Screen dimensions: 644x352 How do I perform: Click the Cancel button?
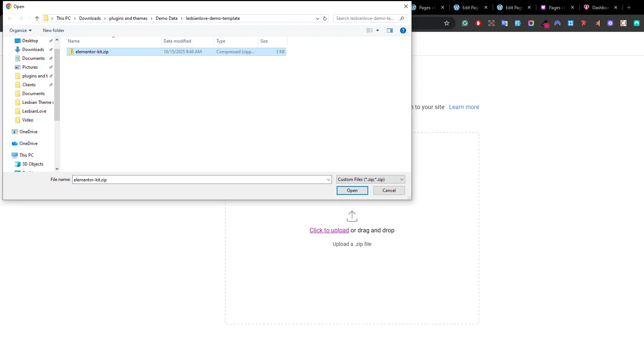click(x=389, y=190)
